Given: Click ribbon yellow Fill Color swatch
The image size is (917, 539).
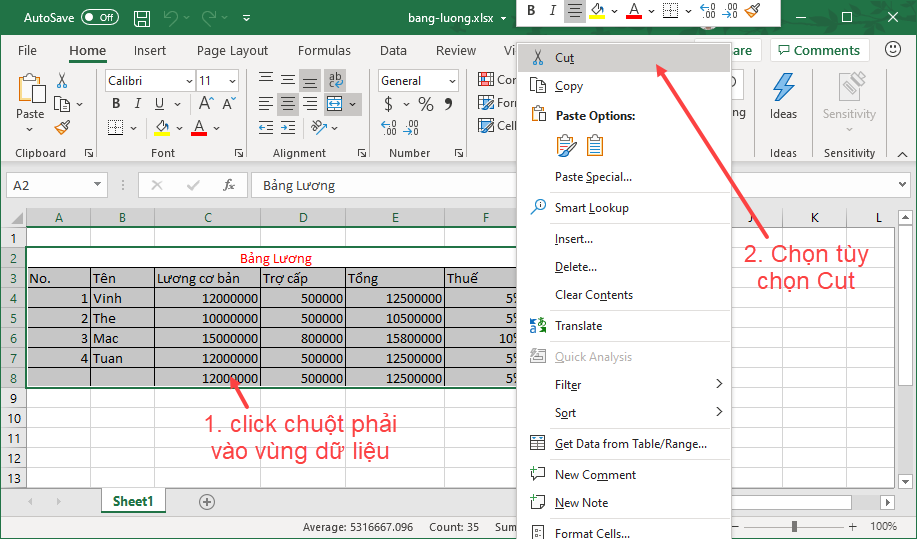Looking at the screenshot, I should (x=162, y=127).
